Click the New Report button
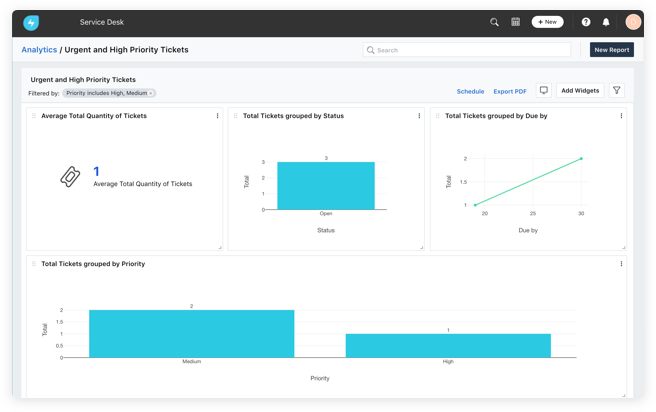This screenshot has width=656, height=412. 611,50
